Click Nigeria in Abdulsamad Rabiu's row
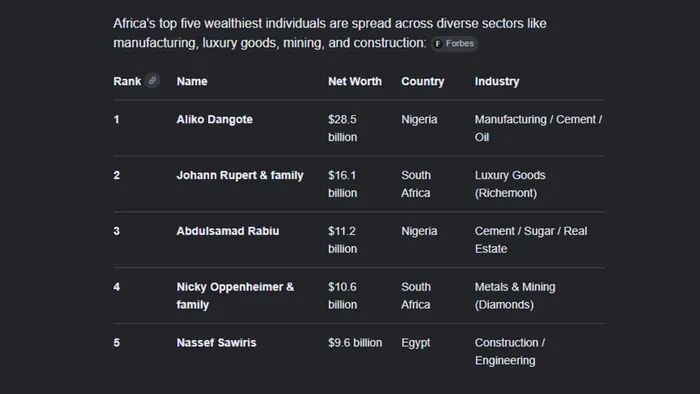 419,231
